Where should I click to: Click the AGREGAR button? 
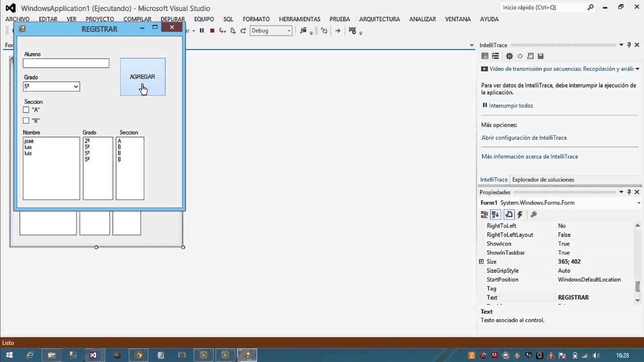point(142,77)
